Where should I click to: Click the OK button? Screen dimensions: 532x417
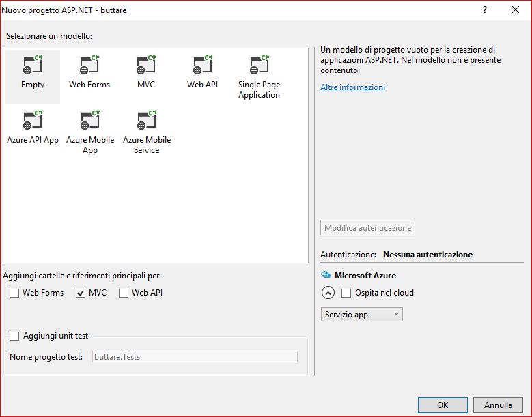point(443,405)
